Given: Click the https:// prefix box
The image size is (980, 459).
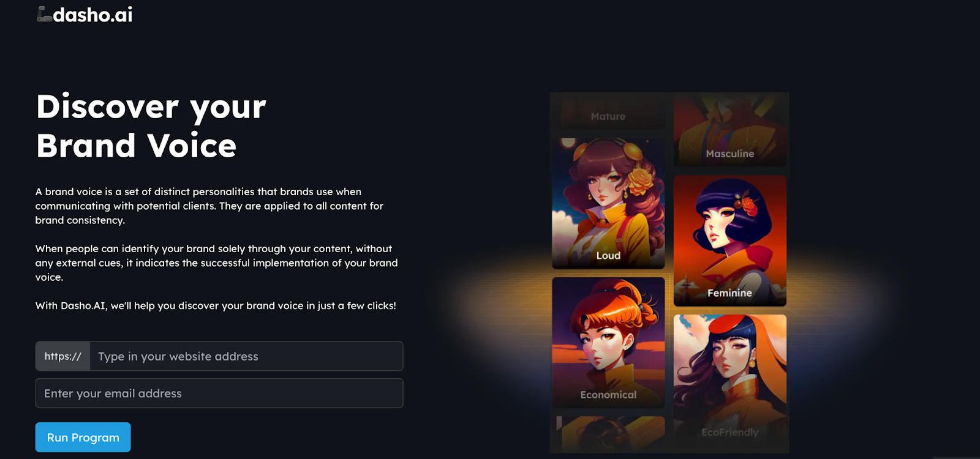Looking at the screenshot, I should [63, 356].
